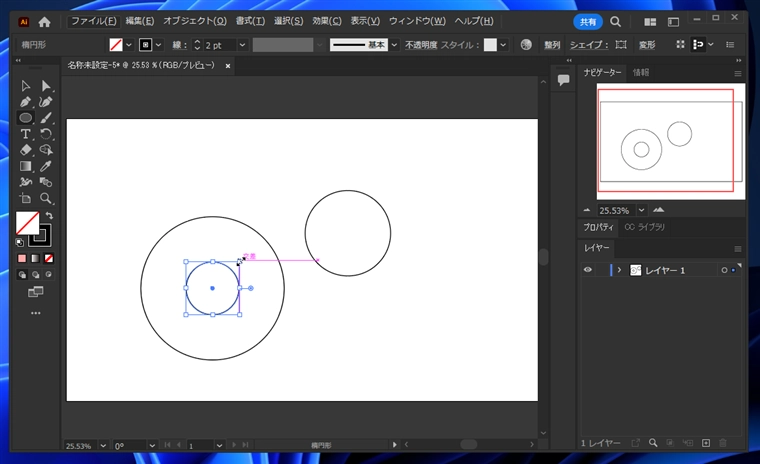Open the comments panel icon

(x=563, y=80)
